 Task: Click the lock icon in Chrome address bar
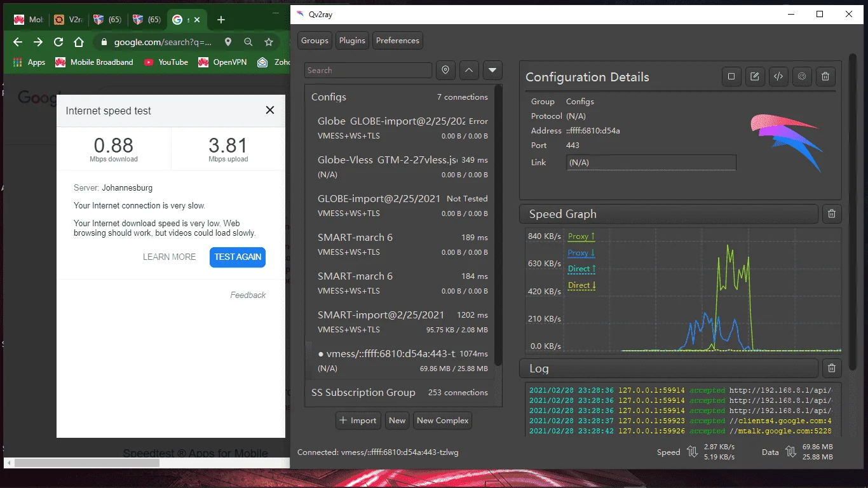click(104, 42)
